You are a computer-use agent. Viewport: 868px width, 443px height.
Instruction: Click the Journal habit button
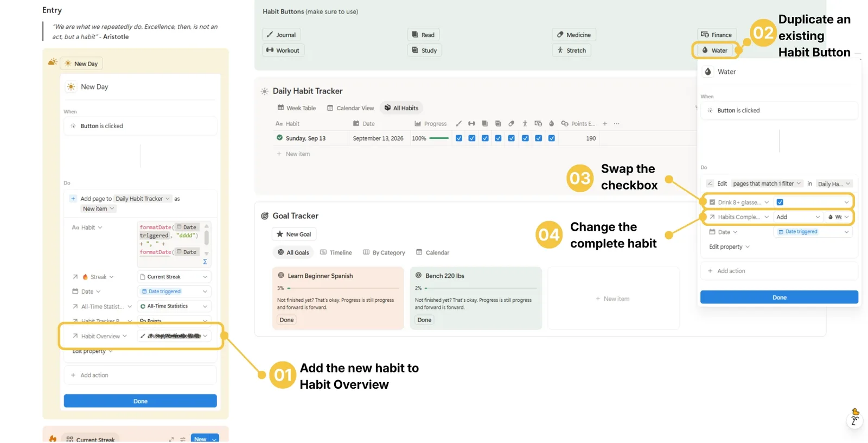coord(281,35)
